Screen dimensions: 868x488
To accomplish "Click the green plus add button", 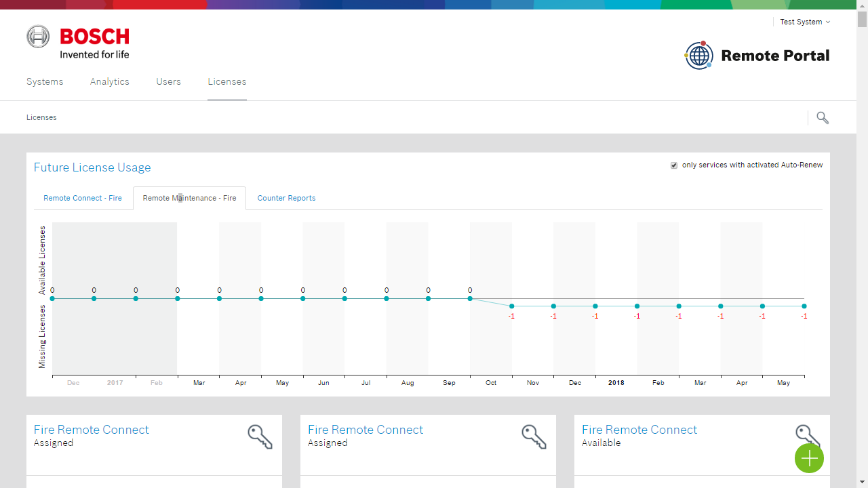I will pyautogui.click(x=809, y=459).
